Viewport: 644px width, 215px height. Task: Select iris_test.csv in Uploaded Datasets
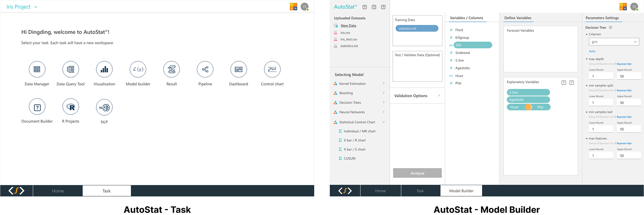tap(348, 39)
